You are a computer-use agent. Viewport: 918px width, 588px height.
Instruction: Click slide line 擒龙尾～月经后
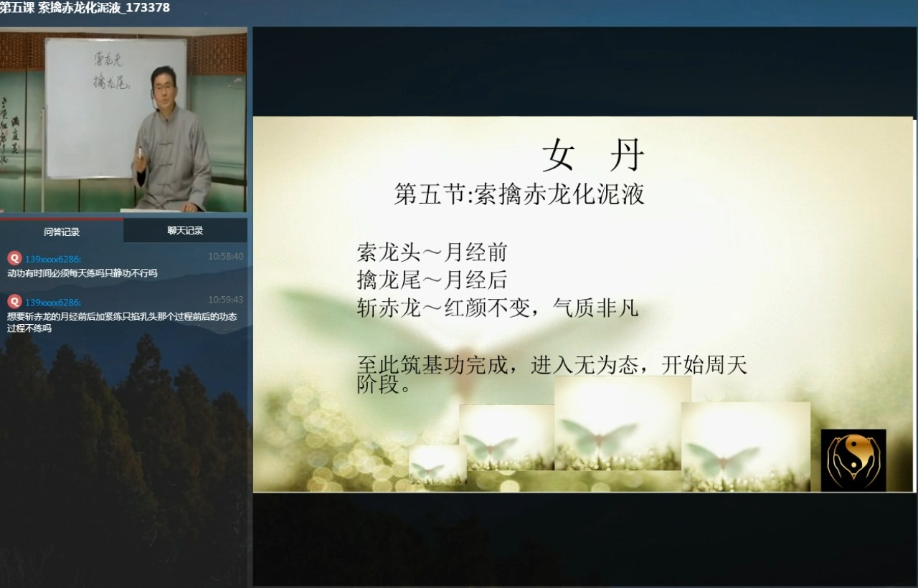(x=432, y=280)
